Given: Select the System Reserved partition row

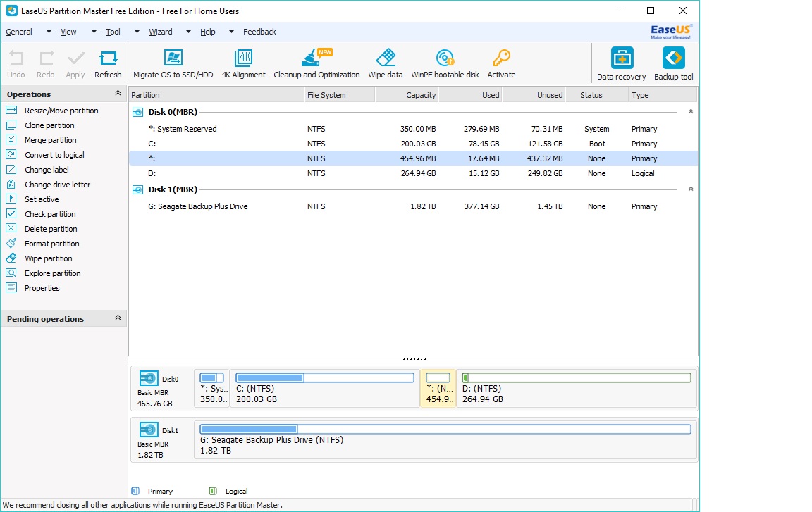Looking at the screenshot, I should click(413, 129).
